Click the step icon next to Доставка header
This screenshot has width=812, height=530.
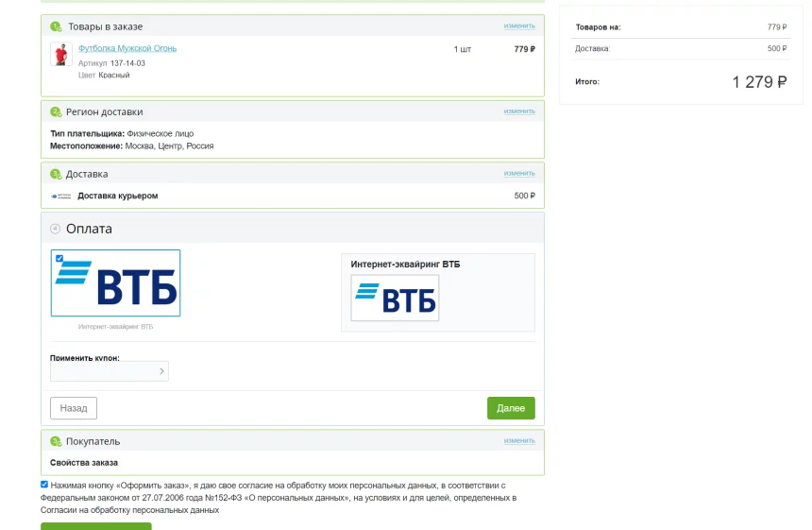pos(56,174)
